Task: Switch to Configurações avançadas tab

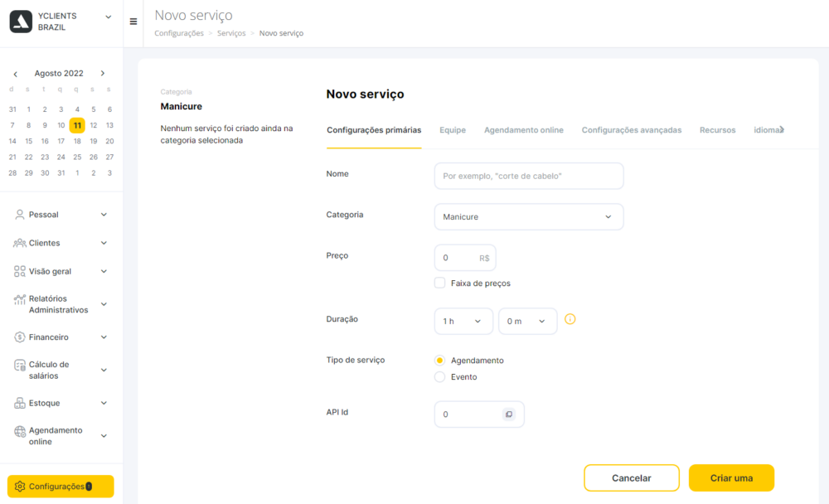Action: 631,130
